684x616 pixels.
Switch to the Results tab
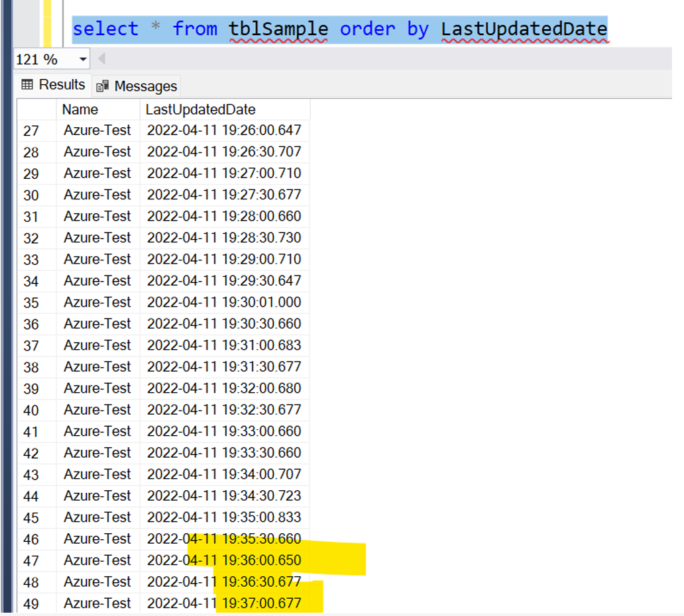53,85
